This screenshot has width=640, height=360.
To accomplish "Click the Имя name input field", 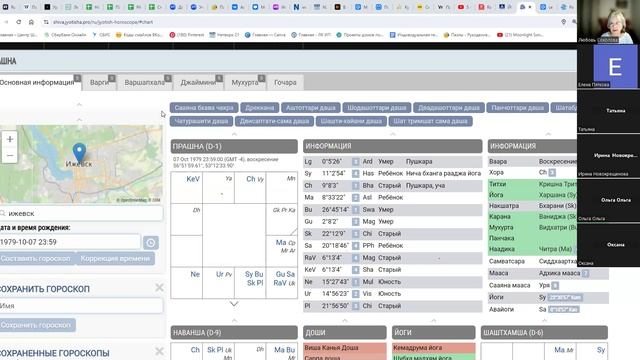I will tap(82, 306).
